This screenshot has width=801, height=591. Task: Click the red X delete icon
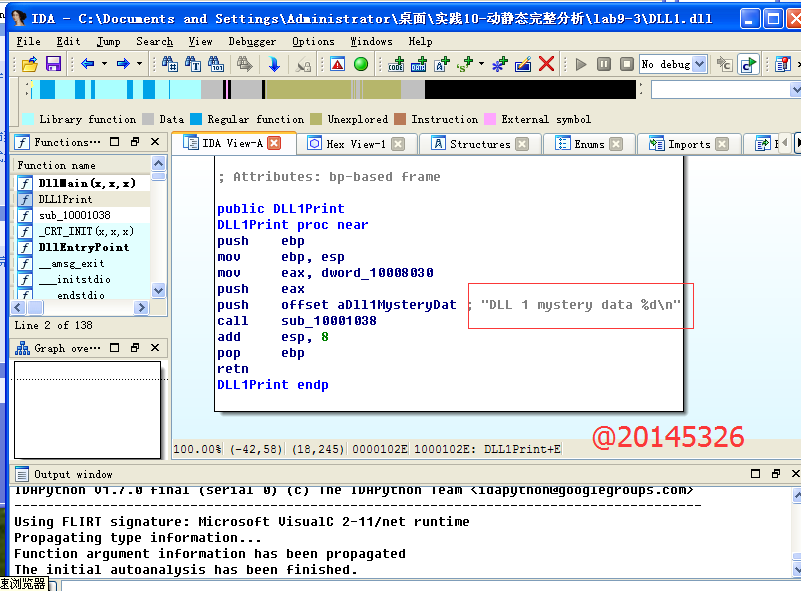pyautogui.click(x=547, y=64)
